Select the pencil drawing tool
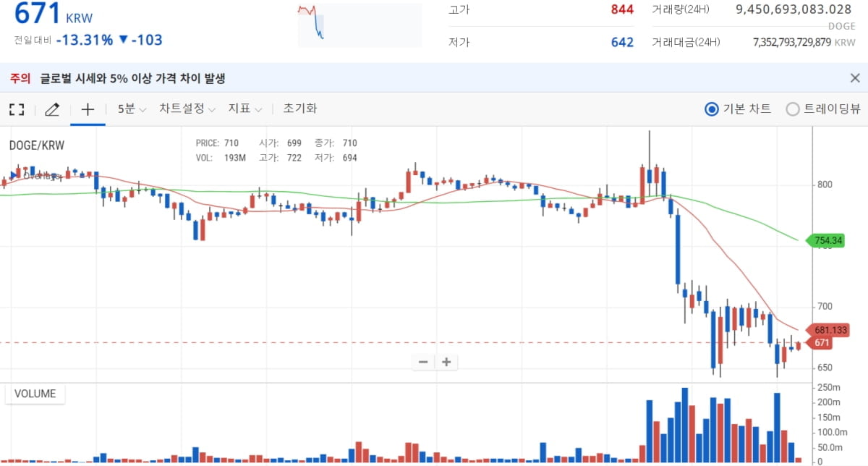Viewport: 868px width, 466px height. (52, 109)
